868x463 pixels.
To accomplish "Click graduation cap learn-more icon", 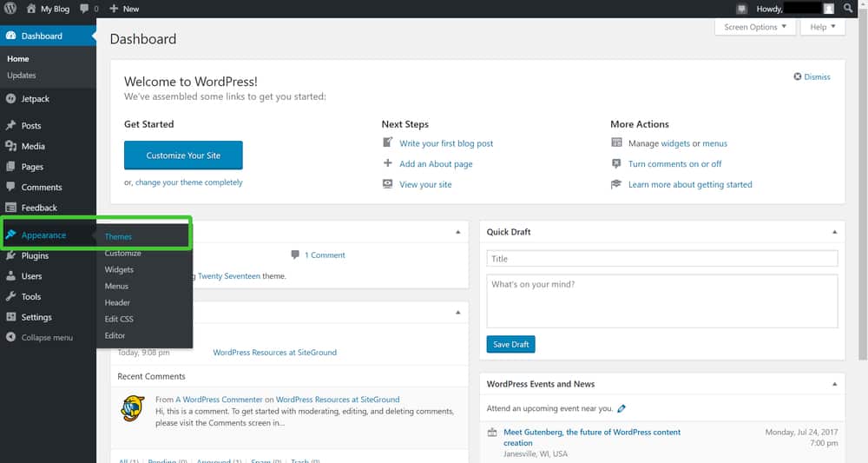I will [x=616, y=184].
